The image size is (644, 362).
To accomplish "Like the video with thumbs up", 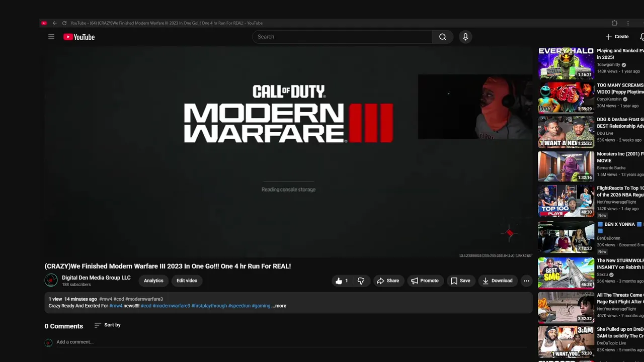I will 342,281.
